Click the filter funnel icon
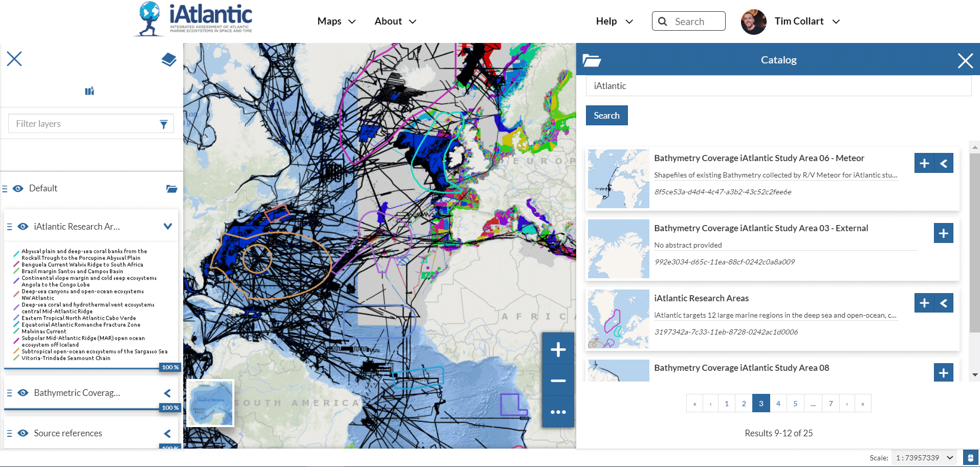The width and height of the screenshot is (980, 467). [164, 124]
